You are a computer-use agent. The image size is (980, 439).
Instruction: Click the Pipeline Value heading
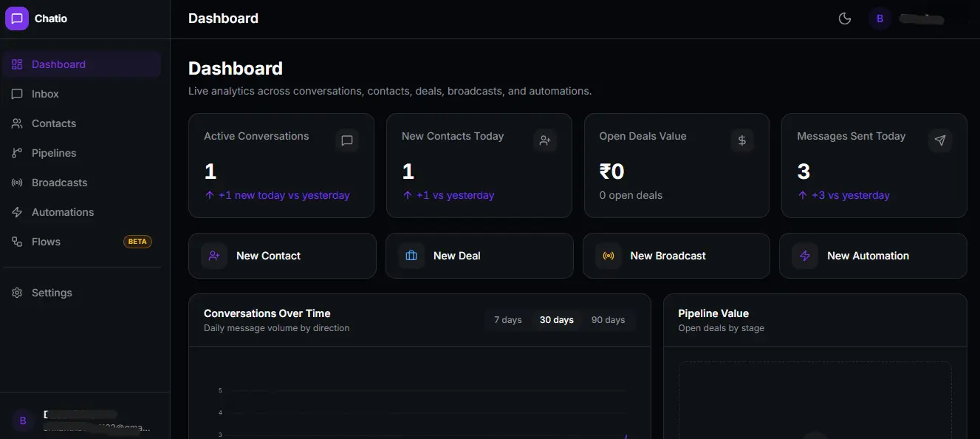click(x=713, y=313)
